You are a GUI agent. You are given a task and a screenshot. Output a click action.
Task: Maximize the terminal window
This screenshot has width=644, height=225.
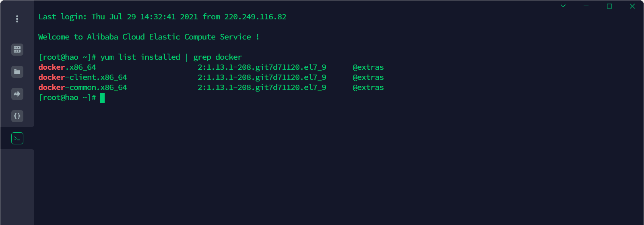pos(609,6)
